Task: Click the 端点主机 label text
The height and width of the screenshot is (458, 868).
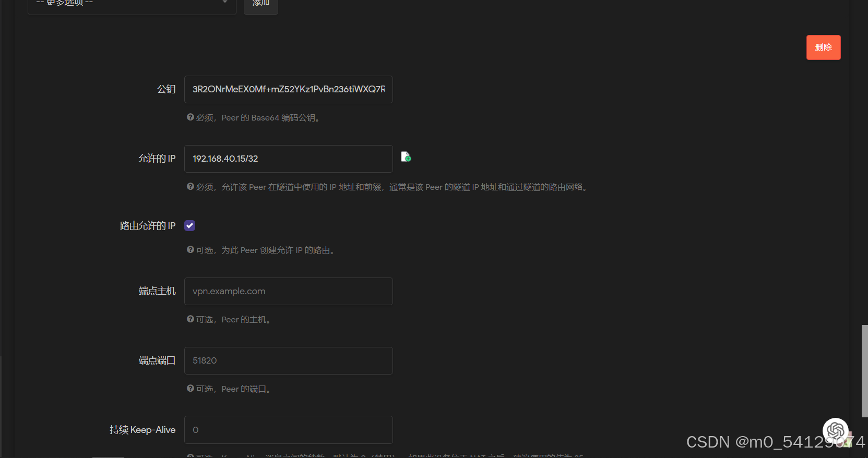Action: point(157,291)
